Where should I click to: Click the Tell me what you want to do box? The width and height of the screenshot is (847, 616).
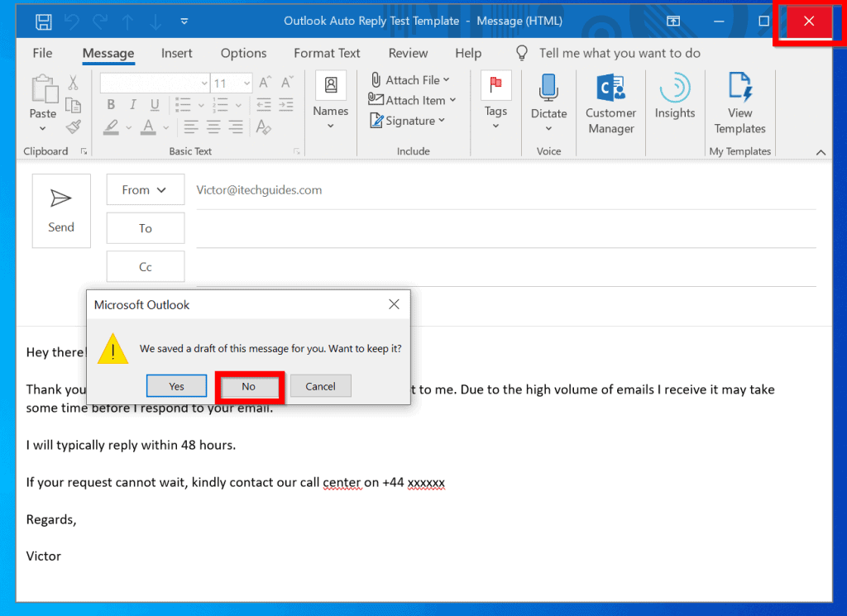(x=619, y=53)
